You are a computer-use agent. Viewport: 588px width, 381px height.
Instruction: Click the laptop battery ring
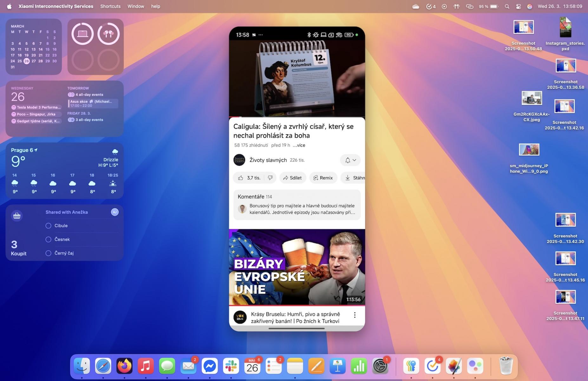point(82,34)
